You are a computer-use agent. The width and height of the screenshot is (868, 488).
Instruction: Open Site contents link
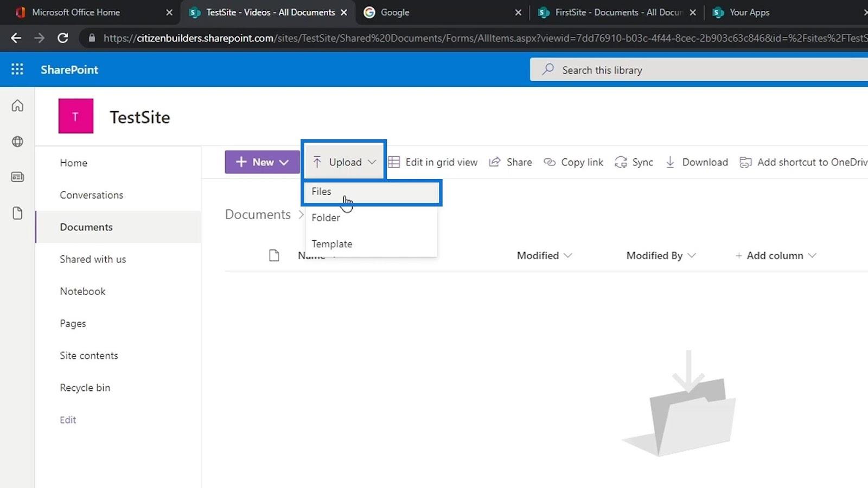pyautogui.click(x=89, y=356)
